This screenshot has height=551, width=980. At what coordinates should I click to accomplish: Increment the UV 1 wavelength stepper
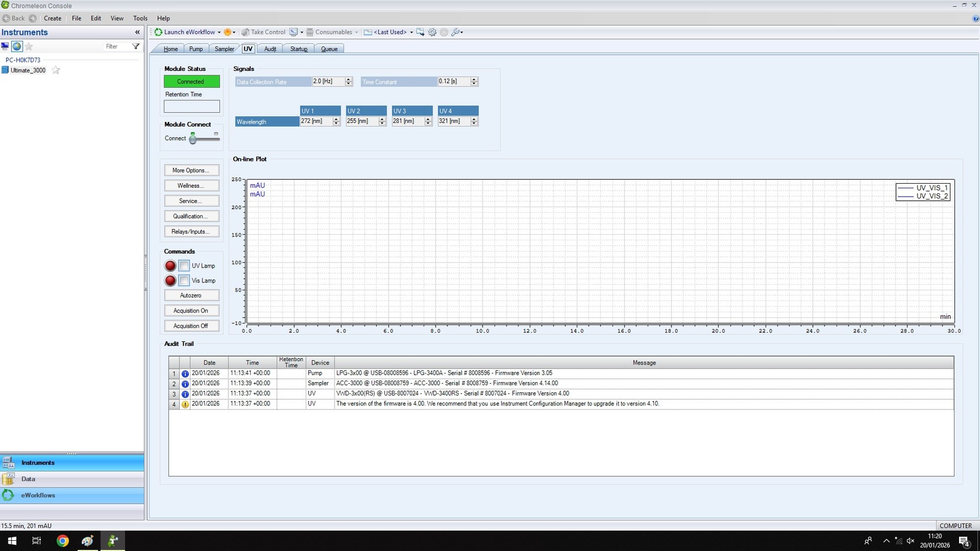[x=336, y=119]
